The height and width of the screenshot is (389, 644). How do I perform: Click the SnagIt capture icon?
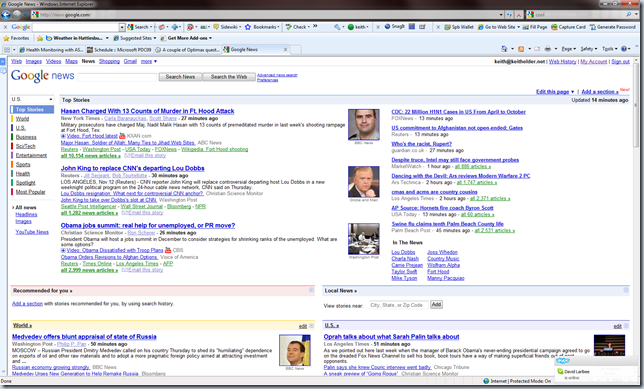pos(394,27)
